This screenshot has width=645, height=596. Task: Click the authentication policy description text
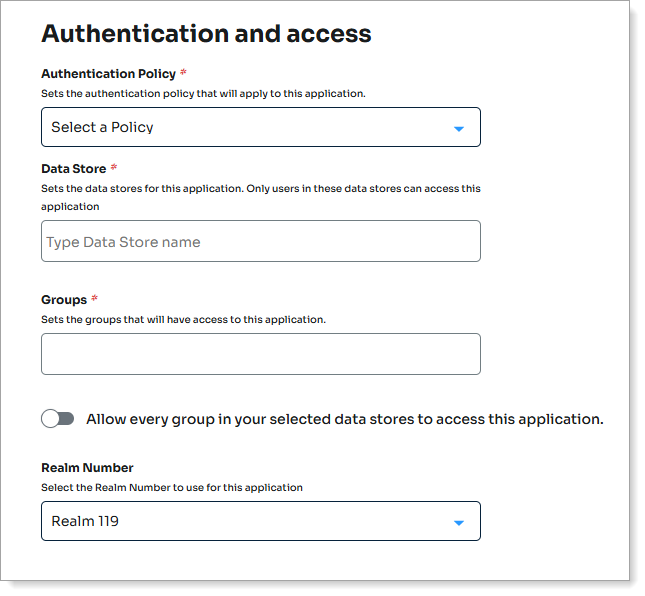(x=203, y=94)
